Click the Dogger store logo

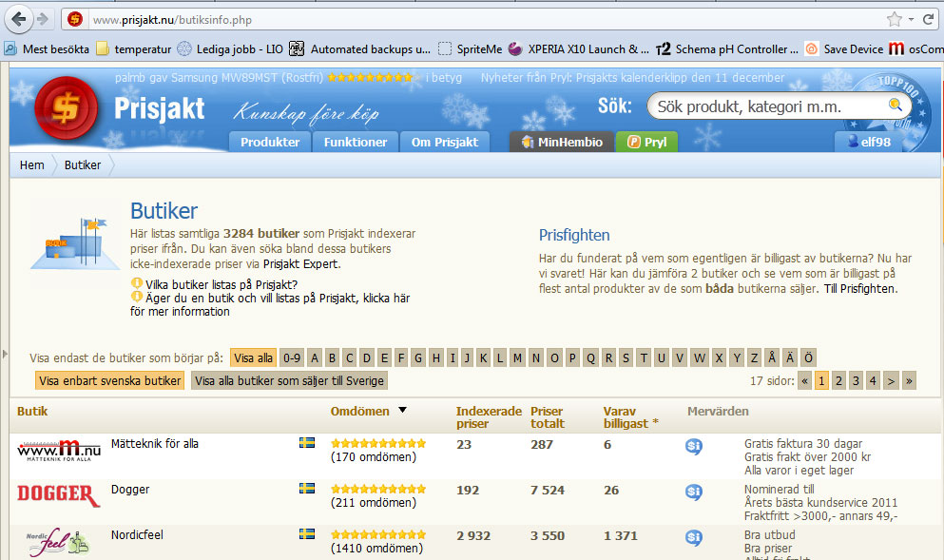pyautogui.click(x=58, y=494)
